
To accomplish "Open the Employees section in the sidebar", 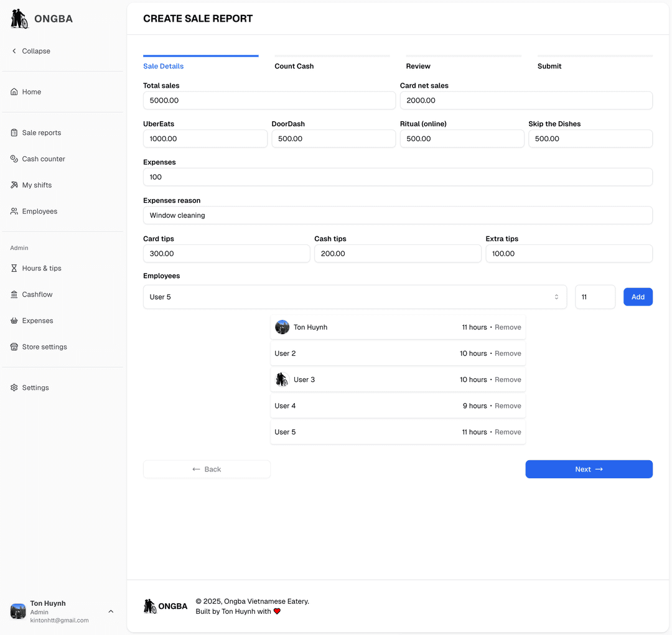I will pos(40,211).
